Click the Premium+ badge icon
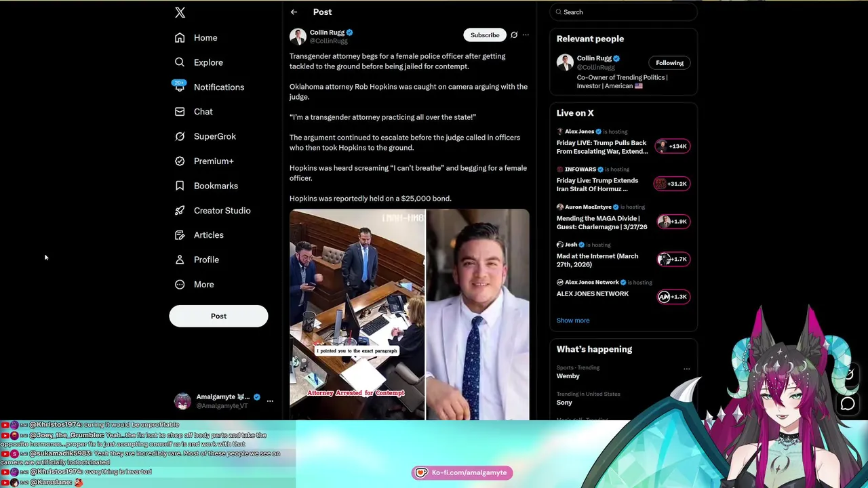Viewport: 868px width, 488px height. click(x=180, y=161)
